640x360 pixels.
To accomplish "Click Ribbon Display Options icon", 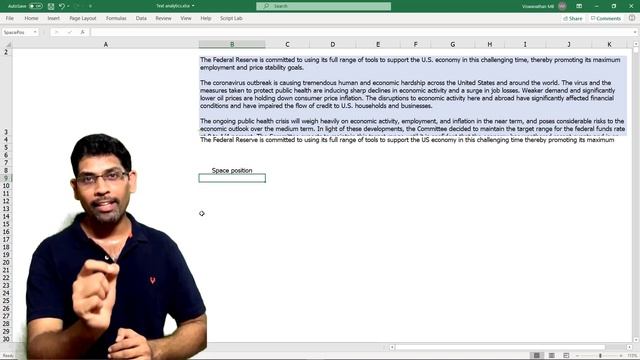I will 579,6.
